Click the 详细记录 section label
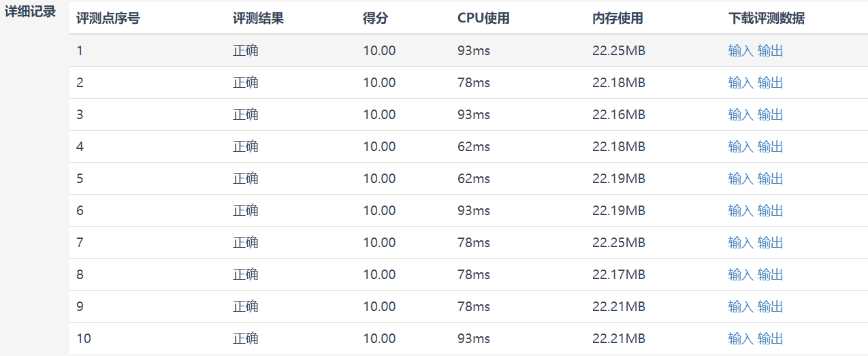868x356 pixels. point(30,12)
